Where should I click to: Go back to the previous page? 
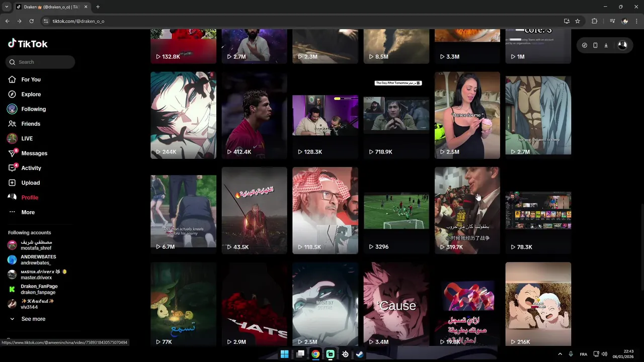pyautogui.click(x=7, y=21)
